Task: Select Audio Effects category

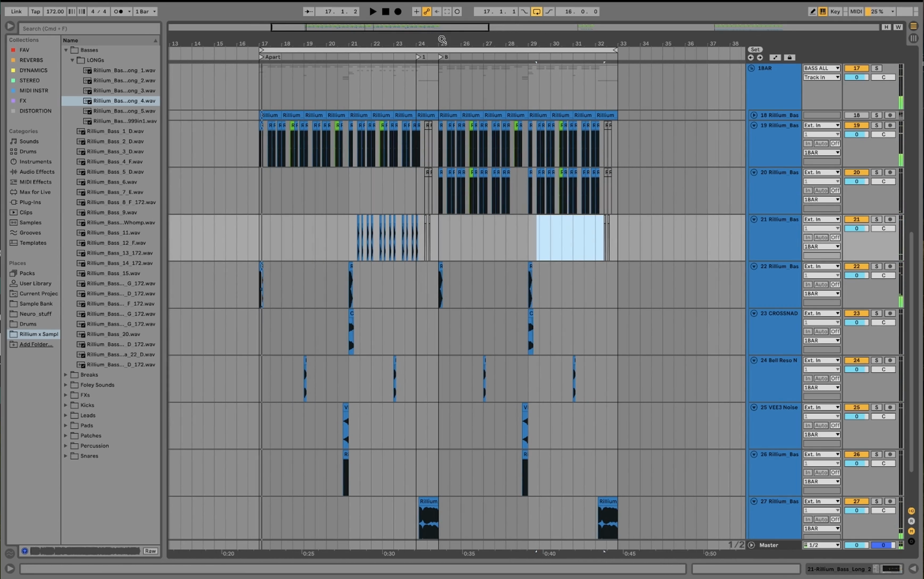Action: (37, 172)
